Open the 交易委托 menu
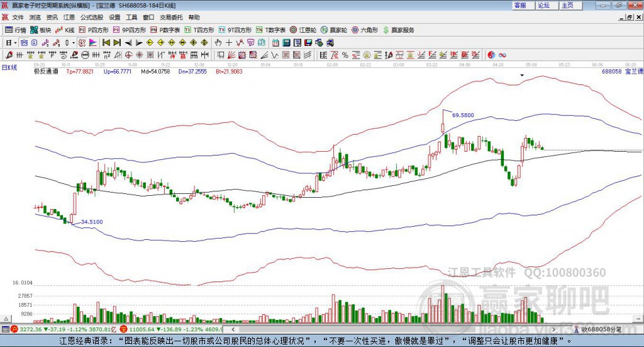 (171, 17)
